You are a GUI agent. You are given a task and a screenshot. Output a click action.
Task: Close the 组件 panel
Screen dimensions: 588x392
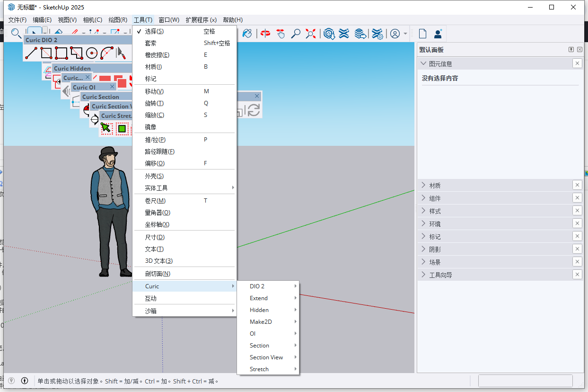(577, 198)
